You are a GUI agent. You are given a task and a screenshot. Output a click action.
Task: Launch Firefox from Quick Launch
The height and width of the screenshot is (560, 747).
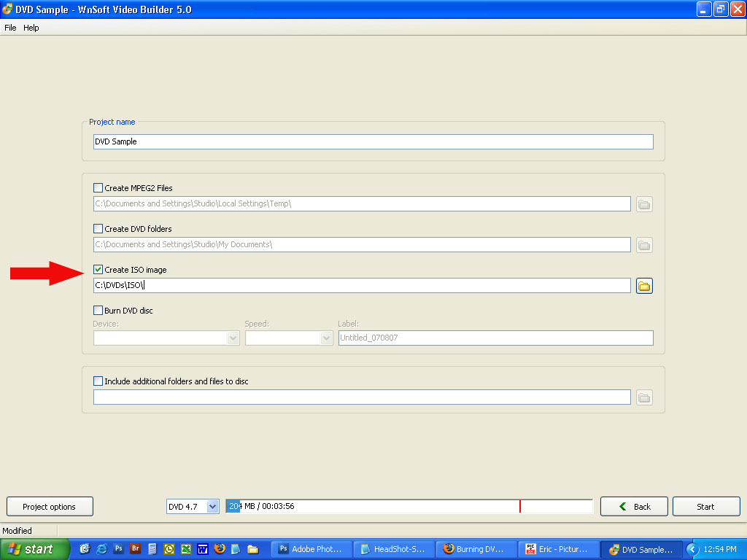(x=220, y=548)
